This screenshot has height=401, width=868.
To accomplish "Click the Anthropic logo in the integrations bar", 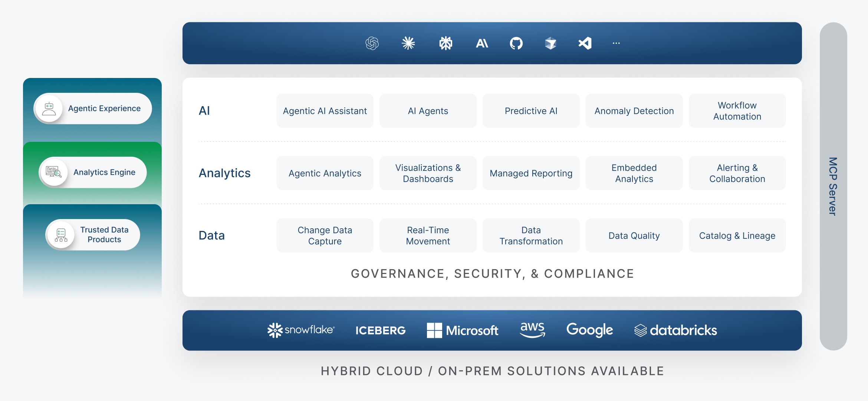I will tap(481, 43).
